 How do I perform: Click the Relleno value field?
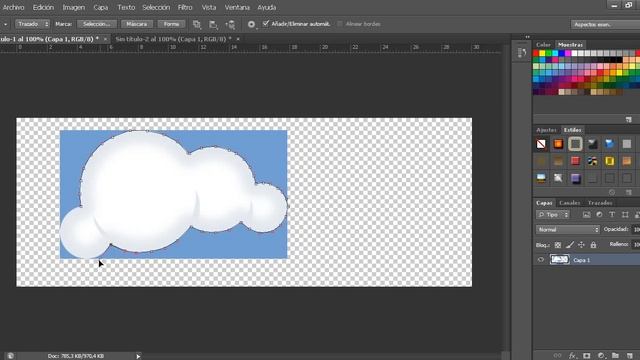(x=636, y=244)
